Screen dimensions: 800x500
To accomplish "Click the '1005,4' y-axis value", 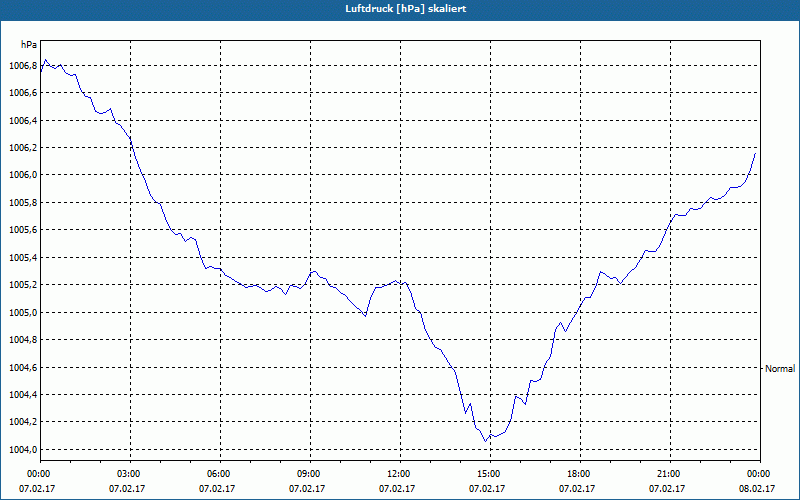I will [x=23, y=258].
